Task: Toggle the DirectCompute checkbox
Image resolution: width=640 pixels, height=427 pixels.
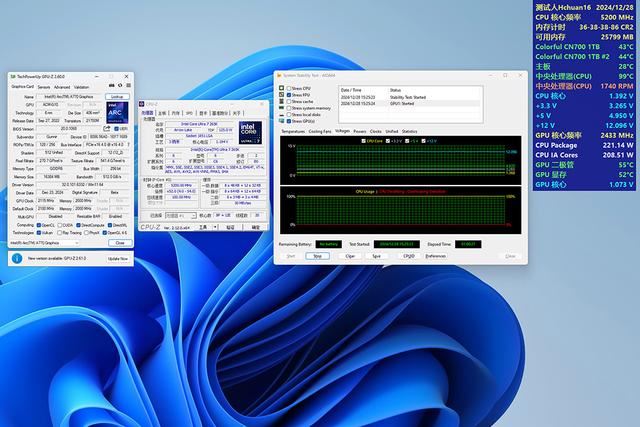Action: pos(78,225)
